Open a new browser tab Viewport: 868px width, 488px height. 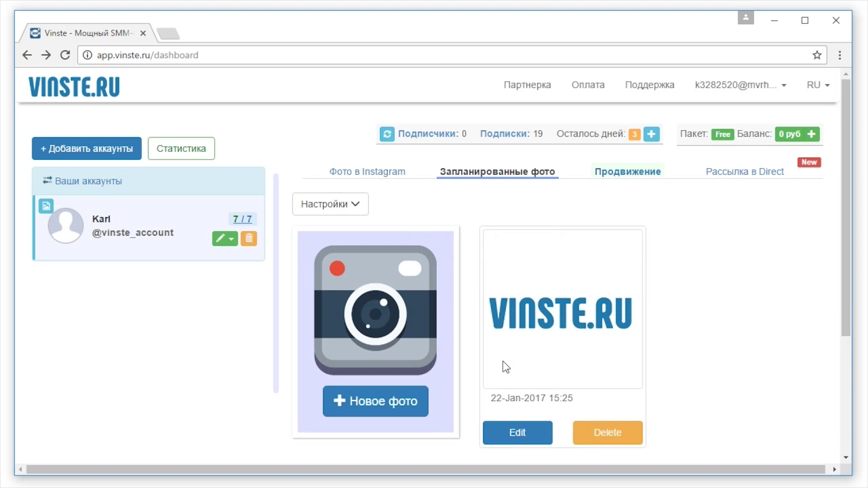click(x=168, y=33)
